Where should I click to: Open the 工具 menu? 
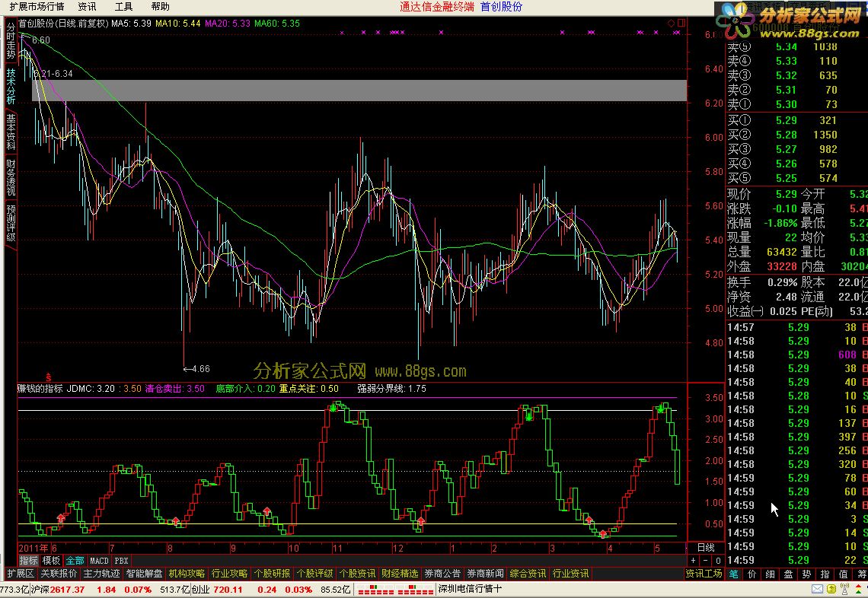123,7
